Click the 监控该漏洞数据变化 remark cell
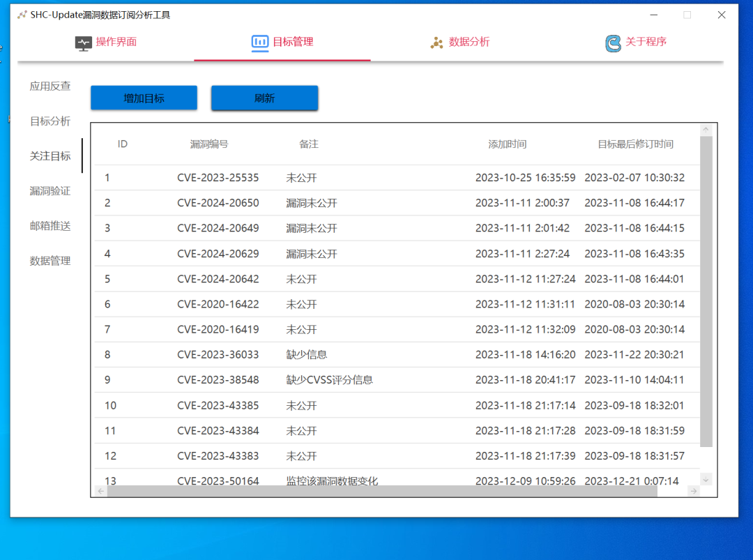Screen dimensions: 753x560 point(332,480)
